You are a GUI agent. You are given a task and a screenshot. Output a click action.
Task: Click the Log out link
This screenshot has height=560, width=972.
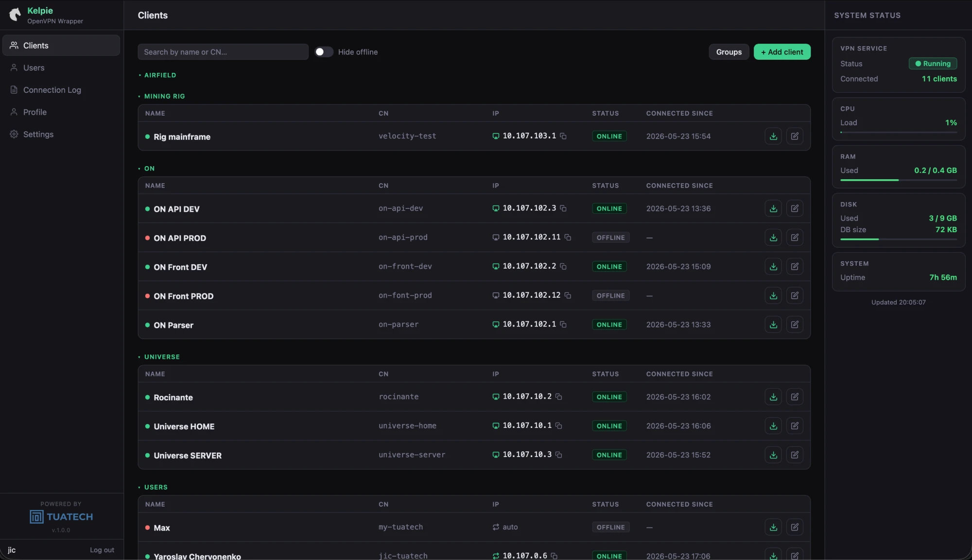(x=102, y=550)
